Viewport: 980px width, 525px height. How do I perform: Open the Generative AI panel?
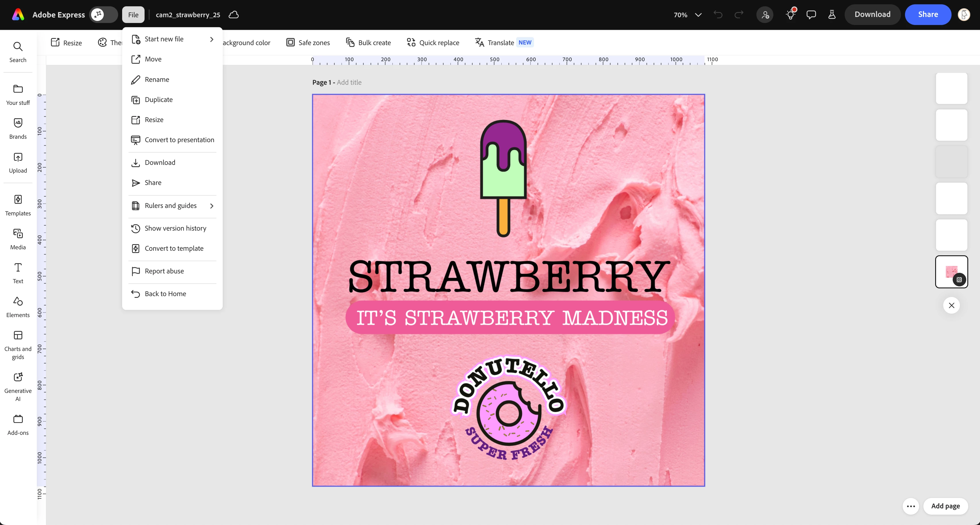(18, 387)
